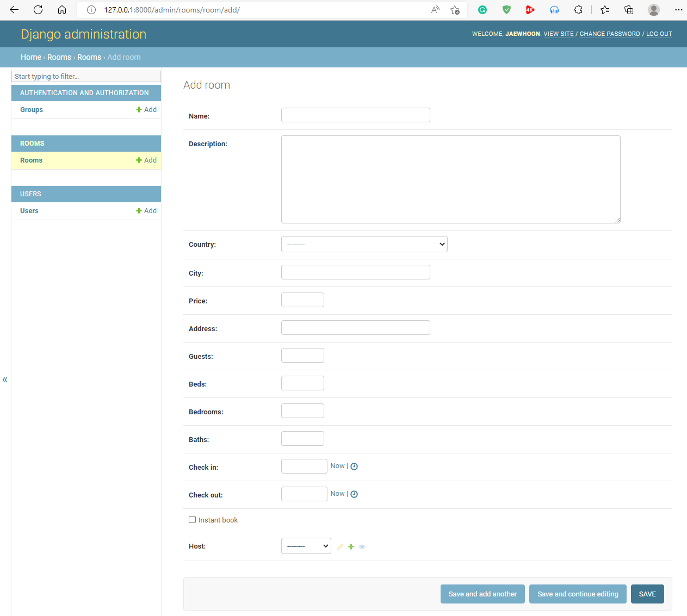Click the pencil icon to change selected Host
687x616 pixels.
pos(340,547)
